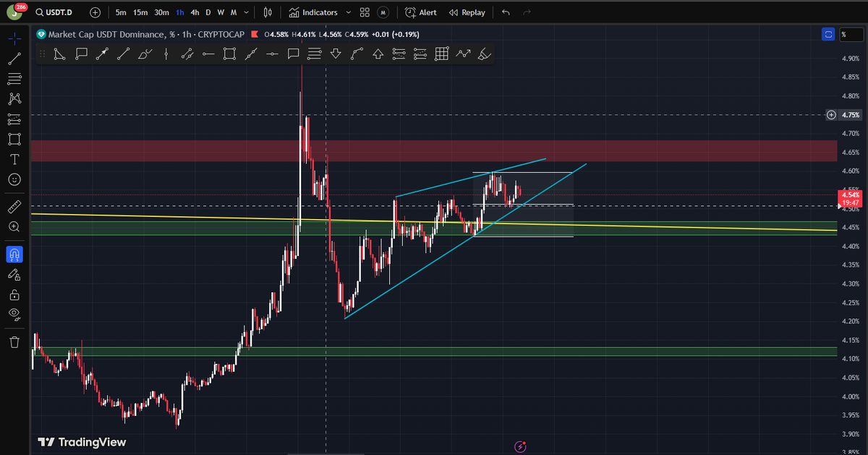Screen dimensions: 868x455
Task: Pick the arrow down marker tool
Action: click(336, 53)
